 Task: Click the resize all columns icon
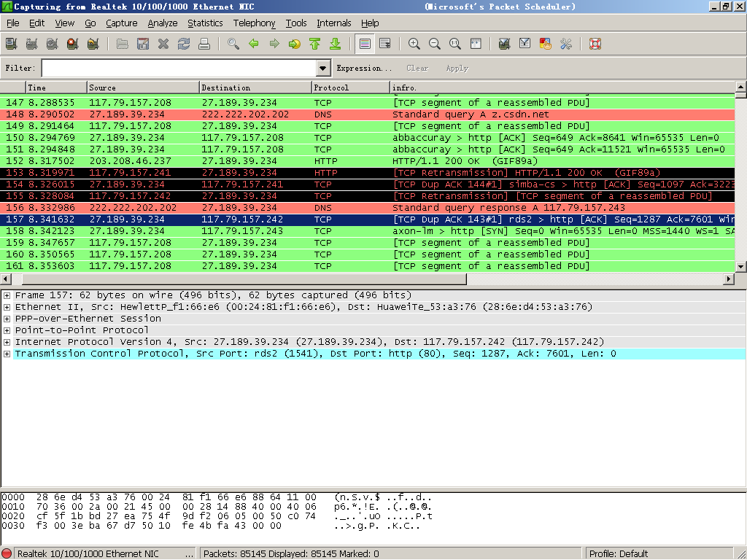(476, 44)
